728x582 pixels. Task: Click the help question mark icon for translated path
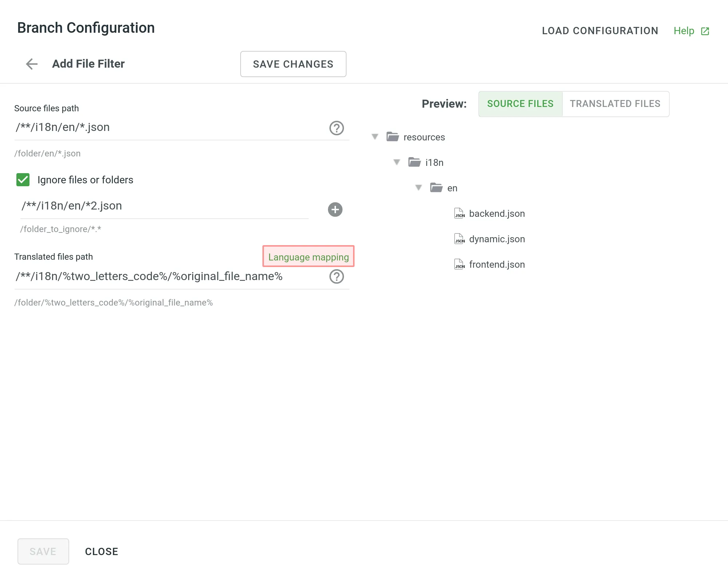pyautogui.click(x=336, y=276)
